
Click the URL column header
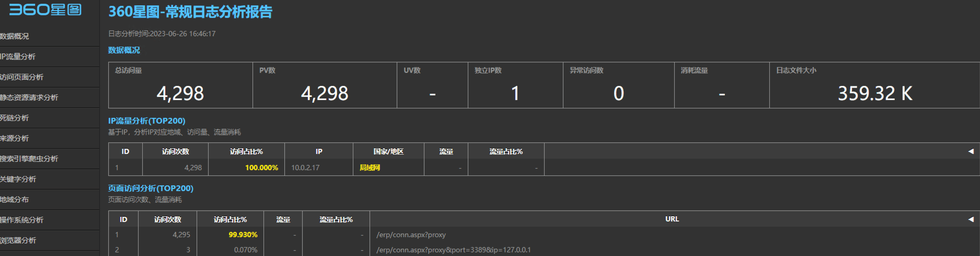click(x=672, y=219)
